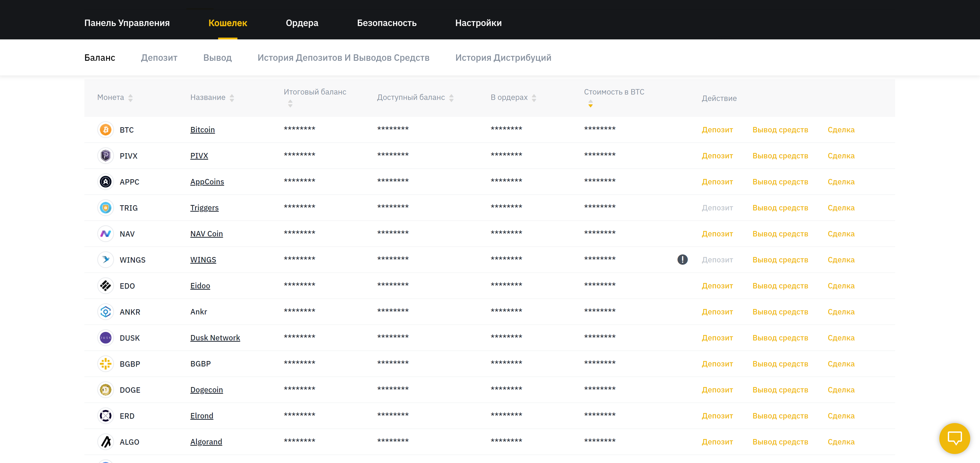Click the PIVX coin icon
980x463 pixels.
point(104,156)
